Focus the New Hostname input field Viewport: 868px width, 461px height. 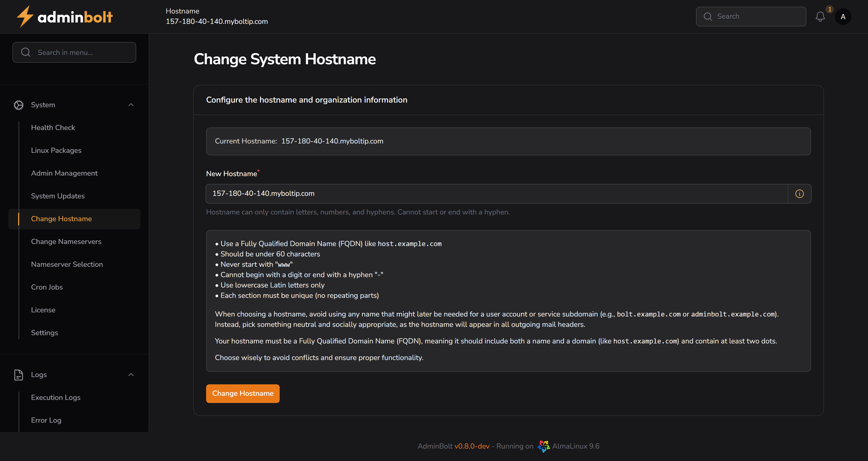[472, 193]
